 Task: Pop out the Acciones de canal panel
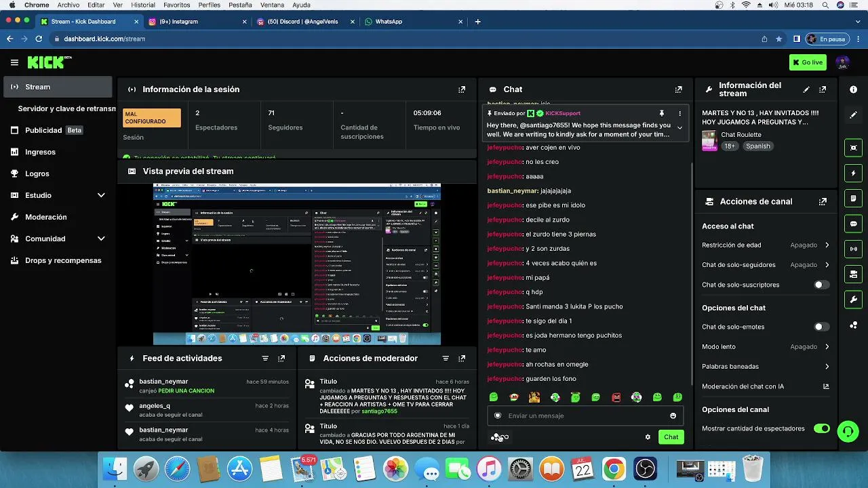823,201
